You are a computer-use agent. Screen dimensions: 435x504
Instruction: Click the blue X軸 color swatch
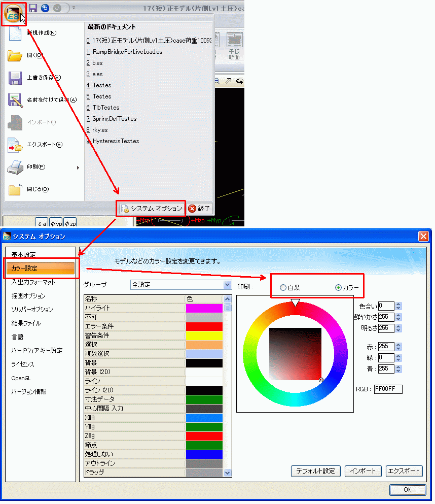(x=204, y=418)
